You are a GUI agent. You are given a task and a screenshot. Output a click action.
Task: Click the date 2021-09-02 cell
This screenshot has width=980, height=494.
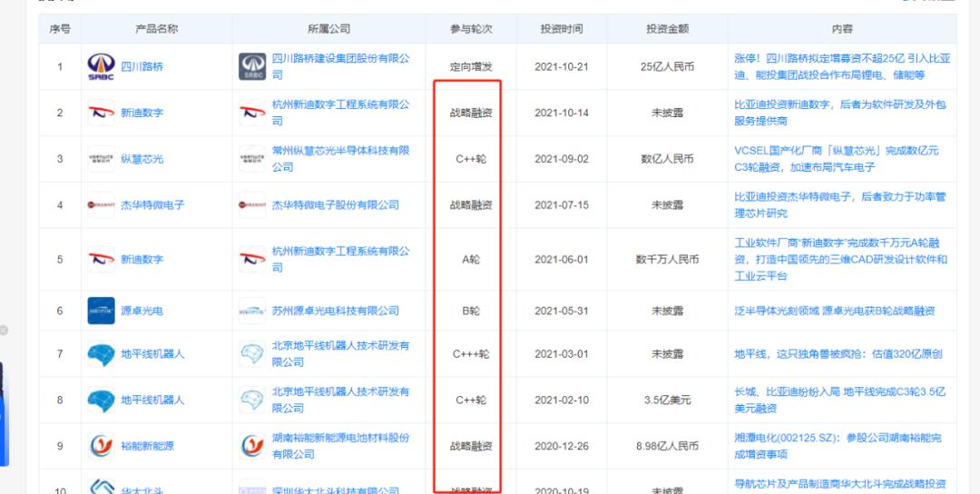pyautogui.click(x=562, y=159)
